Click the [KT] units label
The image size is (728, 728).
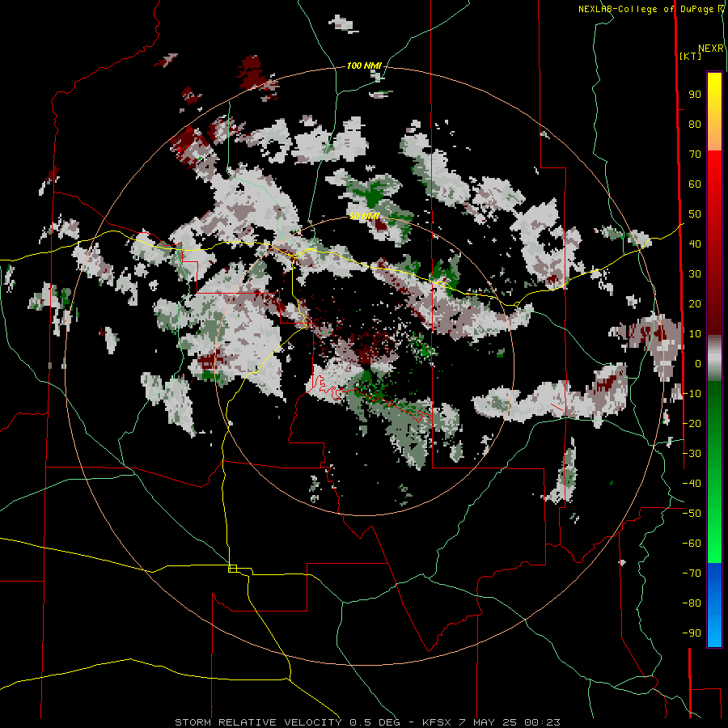(x=691, y=56)
